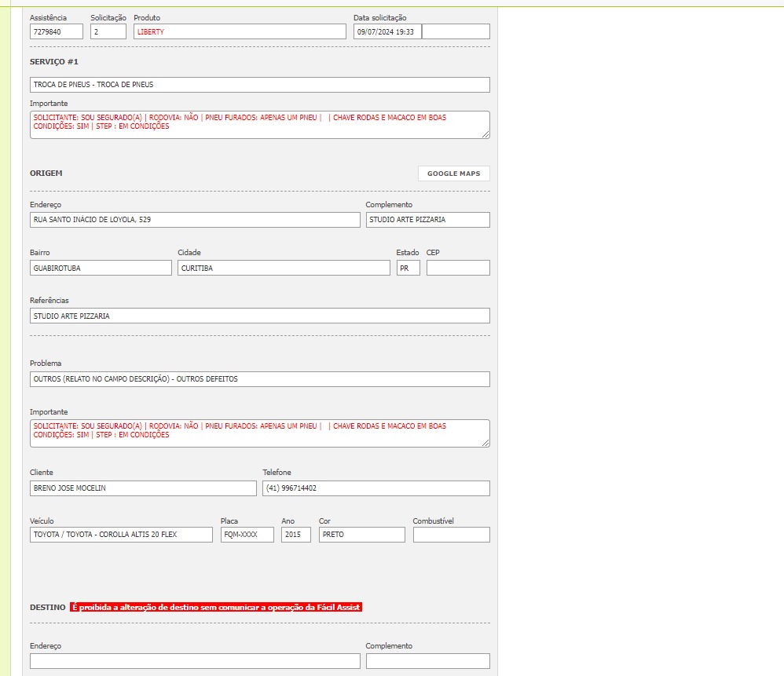Click the Cliente field BRENO JOSE MOCELIN
Viewport: 784px width, 676px height.
tap(144, 488)
